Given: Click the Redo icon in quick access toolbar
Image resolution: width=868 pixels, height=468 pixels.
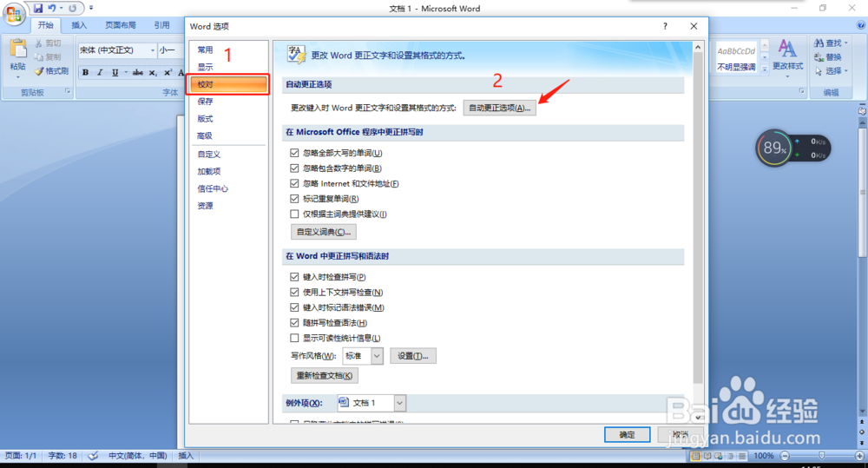Looking at the screenshot, I should tap(73, 9).
